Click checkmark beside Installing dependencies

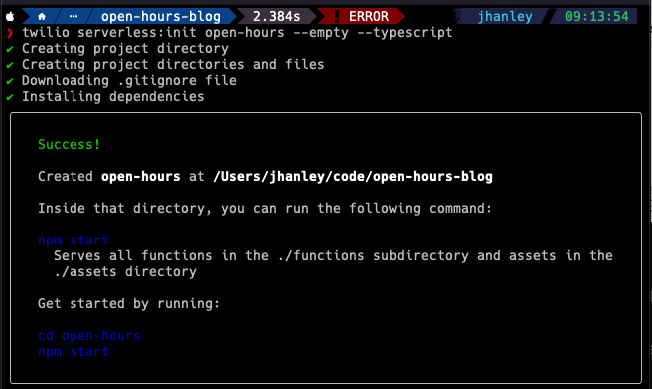[x=10, y=97]
